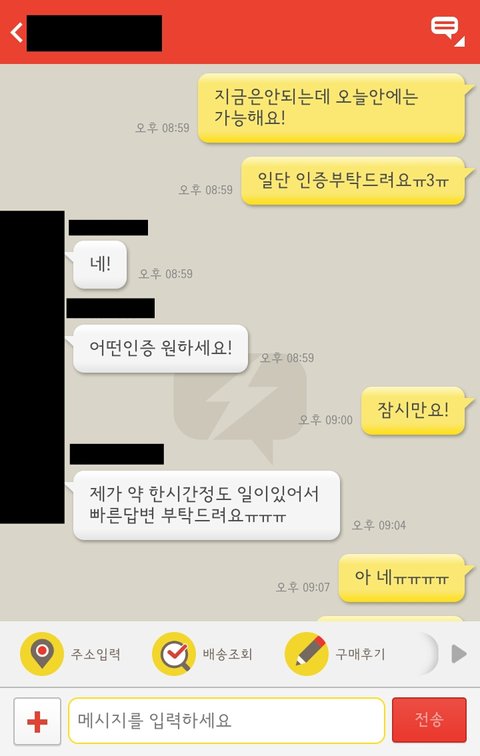Image resolution: width=480 pixels, height=756 pixels.
Task: Go back using the header arrow
Action: [x=17, y=33]
